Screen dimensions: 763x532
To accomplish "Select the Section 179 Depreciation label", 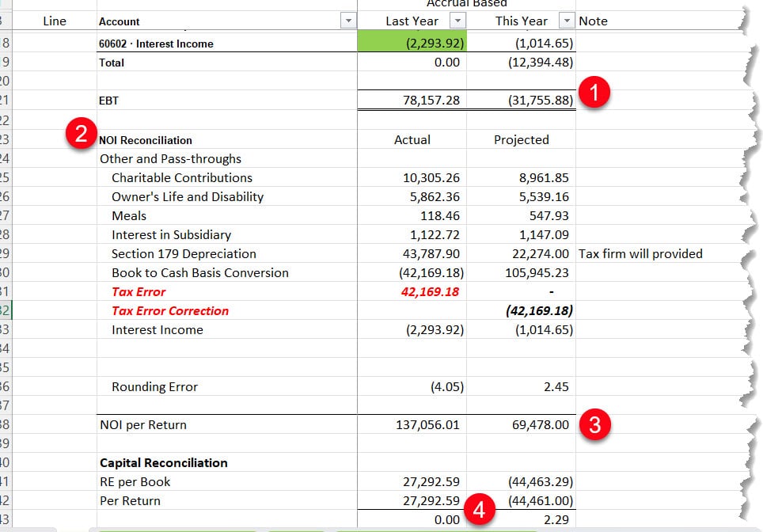I will pyautogui.click(x=184, y=253).
